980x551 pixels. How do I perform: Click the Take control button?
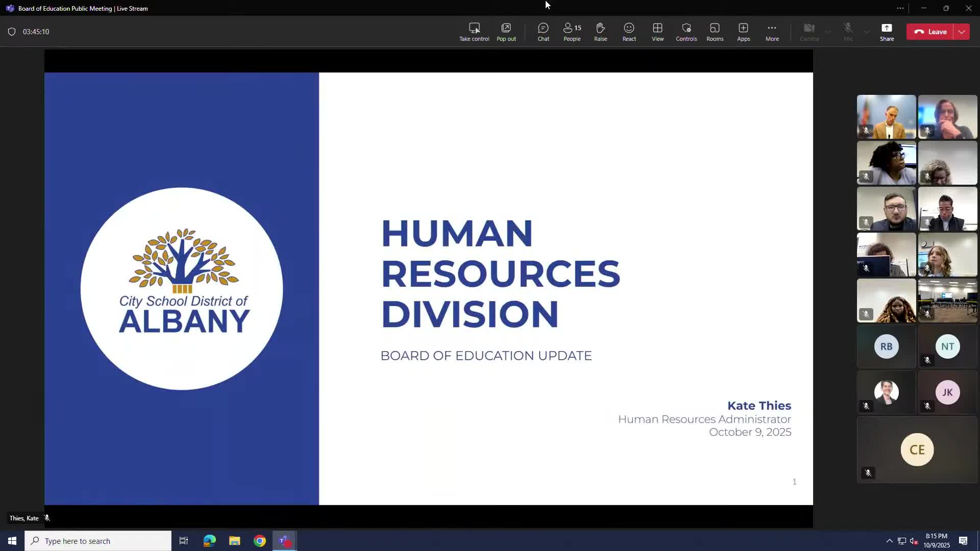coord(474,32)
